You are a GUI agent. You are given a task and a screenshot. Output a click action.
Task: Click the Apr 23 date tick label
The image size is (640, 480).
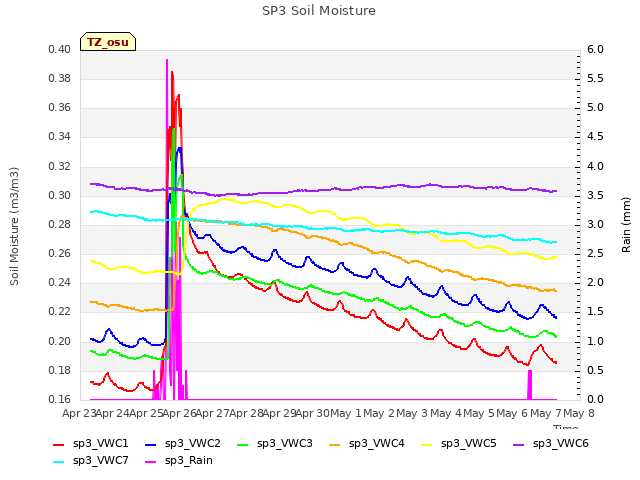coord(79,413)
